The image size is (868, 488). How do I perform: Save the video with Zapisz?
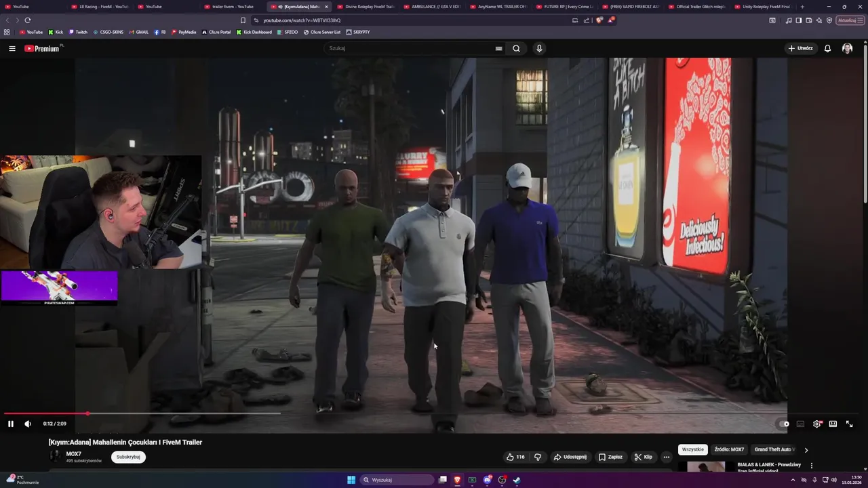[x=610, y=457]
